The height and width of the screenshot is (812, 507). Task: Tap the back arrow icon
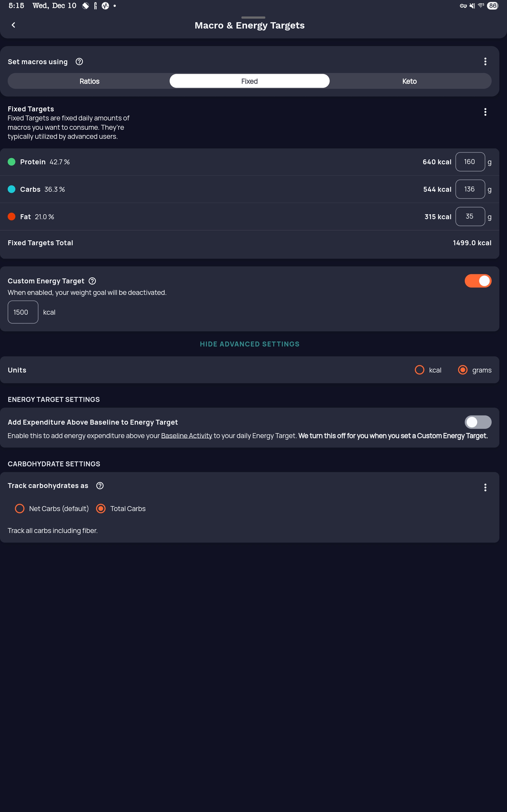(13, 25)
